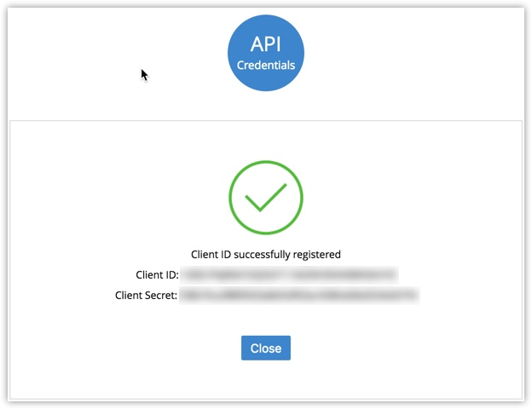The width and height of the screenshot is (532, 409).
Task: Click the green success checkmark icon
Action: [266, 198]
